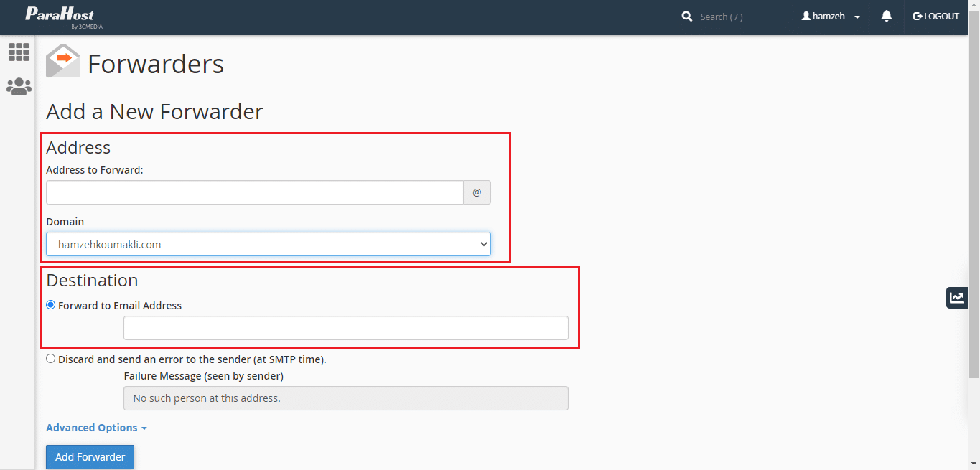Screen dimensions: 980x470
Task: Open the hamzeh user menu caret
Action: [x=857, y=17]
